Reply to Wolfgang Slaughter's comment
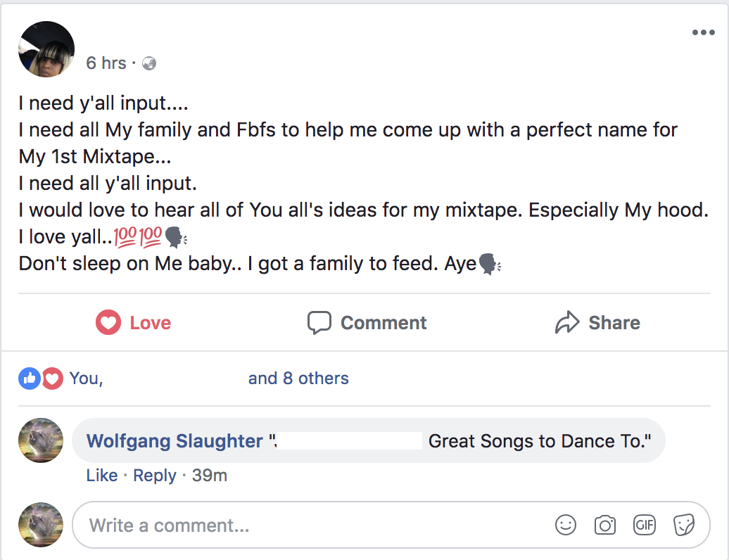The width and height of the screenshot is (729, 560). coord(154,476)
